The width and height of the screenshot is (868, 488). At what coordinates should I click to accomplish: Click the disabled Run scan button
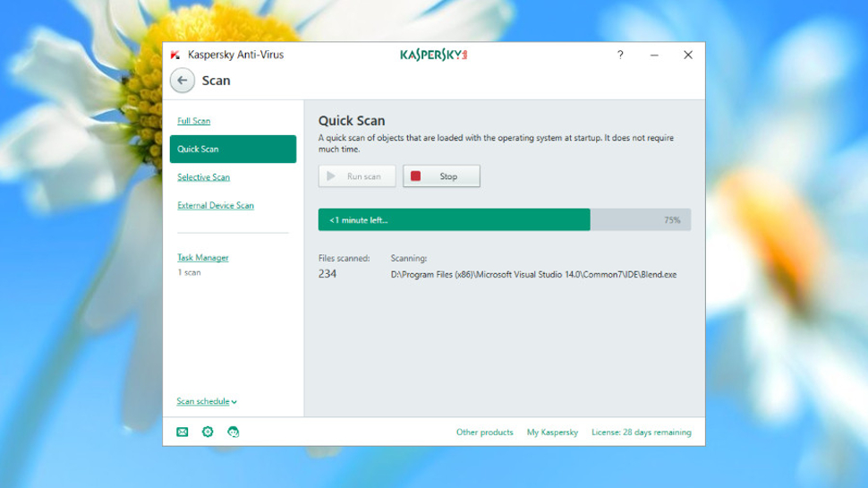(x=357, y=176)
